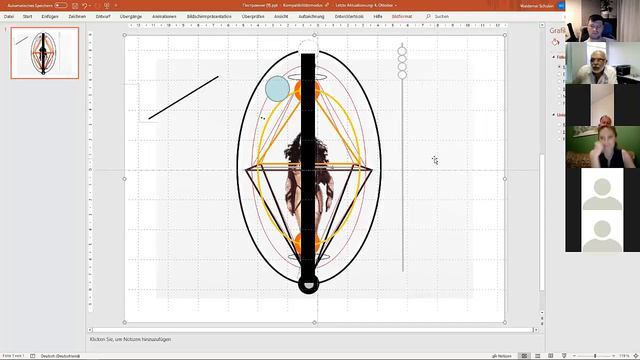Select the first radio option under Füllung

coord(560,67)
